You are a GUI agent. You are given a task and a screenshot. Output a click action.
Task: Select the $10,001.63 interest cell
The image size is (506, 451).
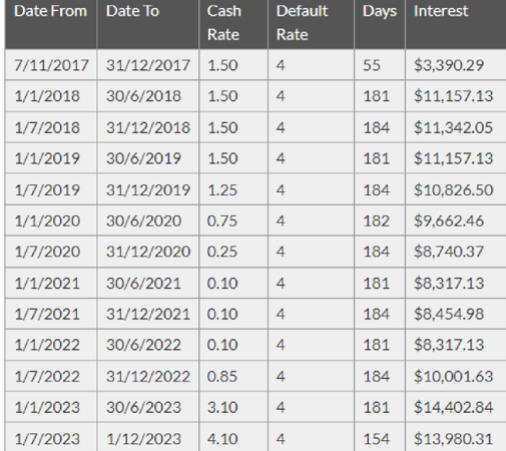click(x=456, y=376)
